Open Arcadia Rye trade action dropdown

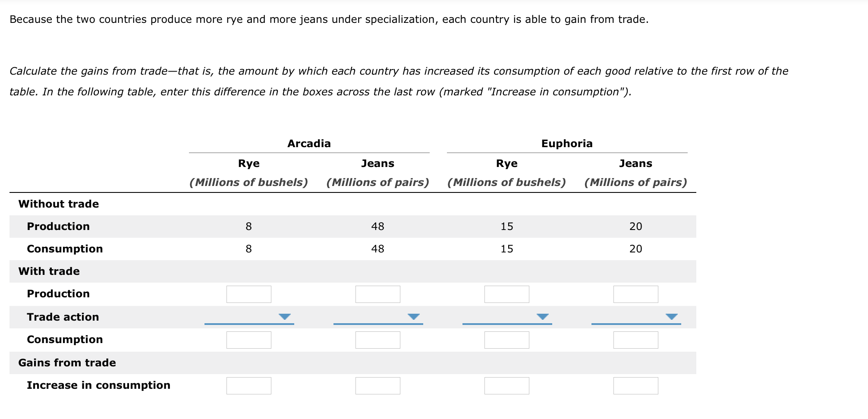point(249,317)
